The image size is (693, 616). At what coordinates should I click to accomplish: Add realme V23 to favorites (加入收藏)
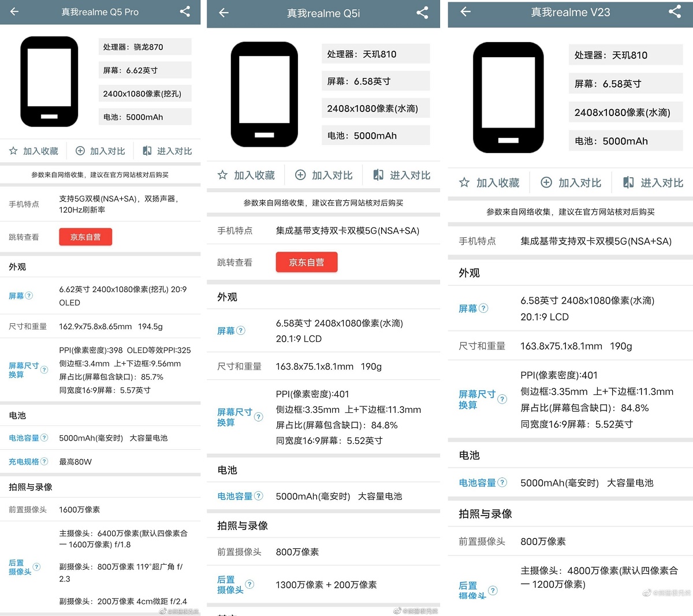(x=489, y=183)
